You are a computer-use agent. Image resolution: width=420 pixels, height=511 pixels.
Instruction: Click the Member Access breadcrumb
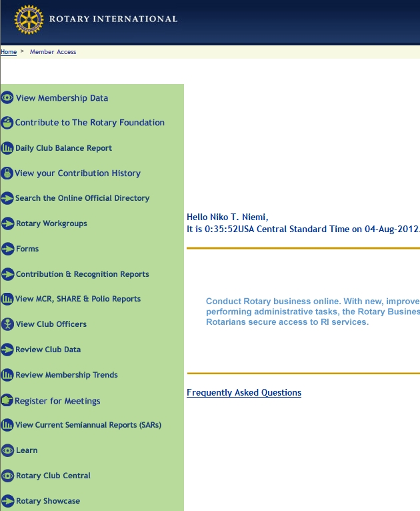[x=53, y=52]
